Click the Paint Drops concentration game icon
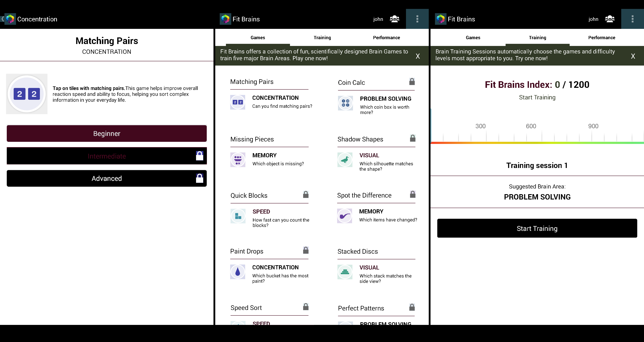This screenshot has height=342, width=644. (237, 272)
